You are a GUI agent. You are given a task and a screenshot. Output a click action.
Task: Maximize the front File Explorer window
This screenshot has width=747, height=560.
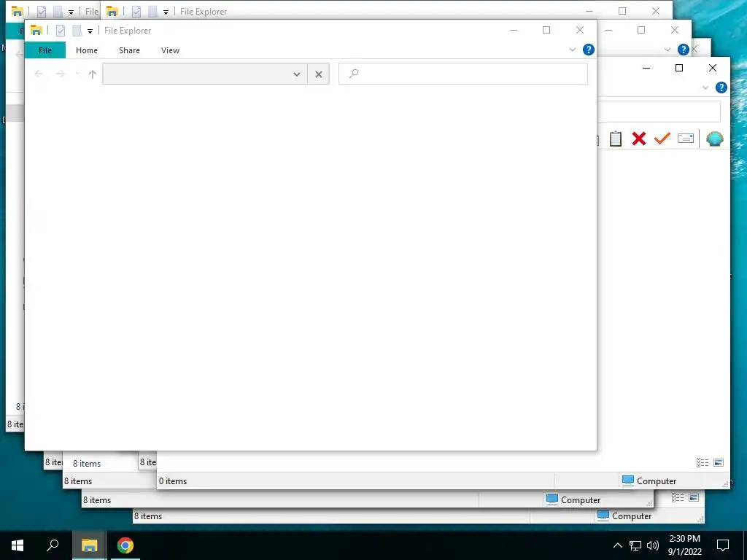click(546, 30)
